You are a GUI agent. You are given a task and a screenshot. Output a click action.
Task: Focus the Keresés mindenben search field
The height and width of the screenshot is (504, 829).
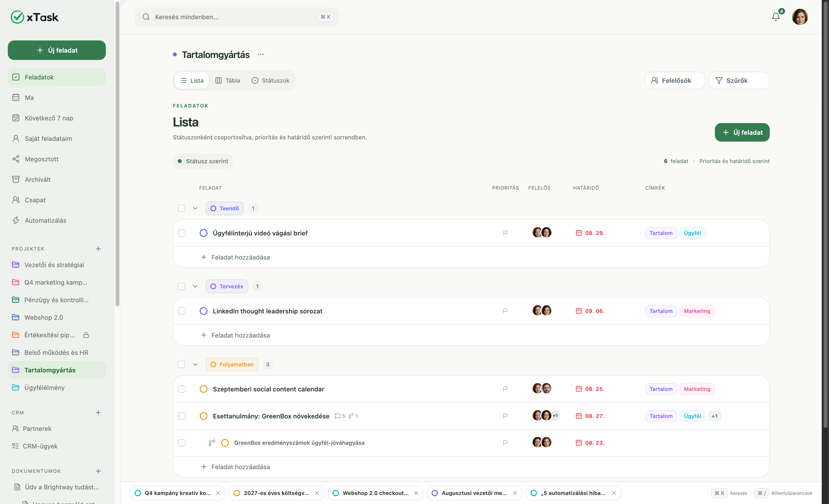pyautogui.click(x=237, y=17)
